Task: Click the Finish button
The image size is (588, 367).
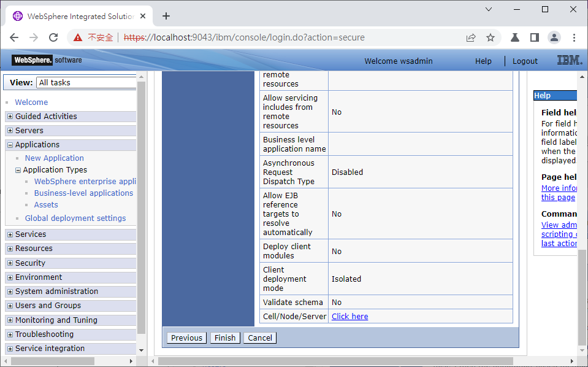Action: click(x=225, y=338)
